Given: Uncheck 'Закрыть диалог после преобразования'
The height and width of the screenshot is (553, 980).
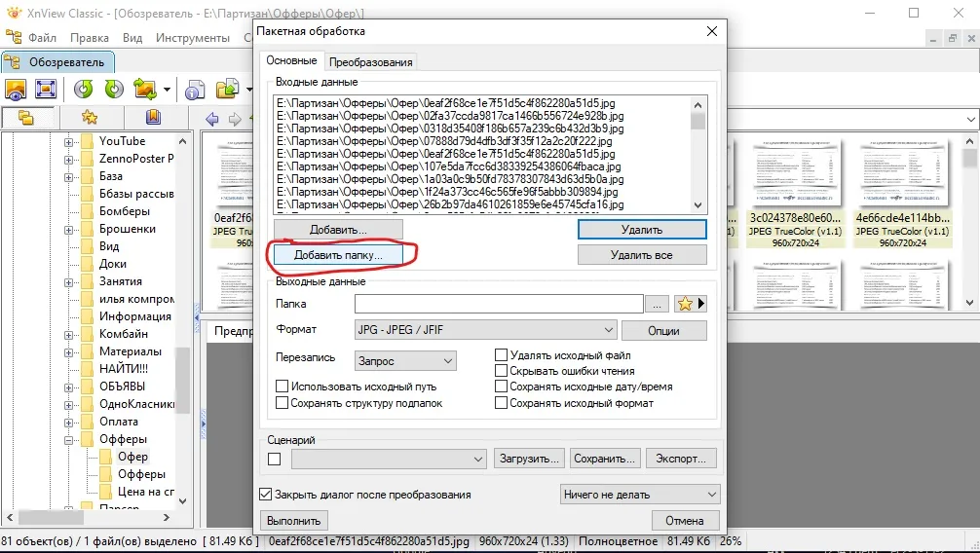Looking at the screenshot, I should click(x=266, y=495).
